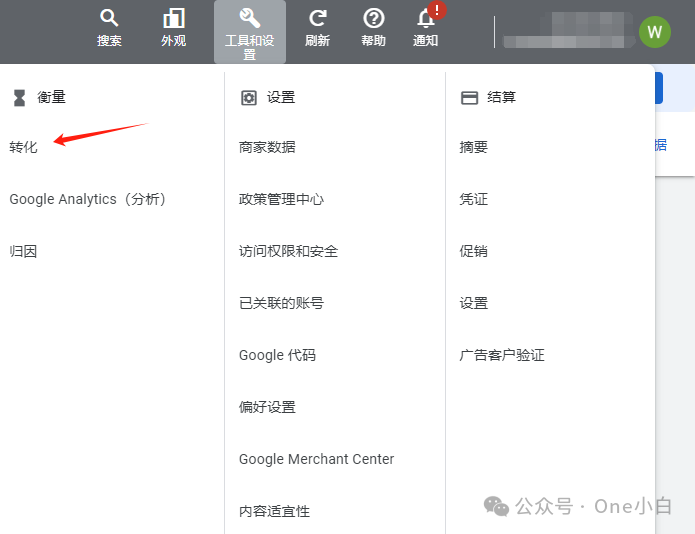Open Content suitability (内容适宜性) entry
The image size is (695, 534).
click(x=274, y=511)
